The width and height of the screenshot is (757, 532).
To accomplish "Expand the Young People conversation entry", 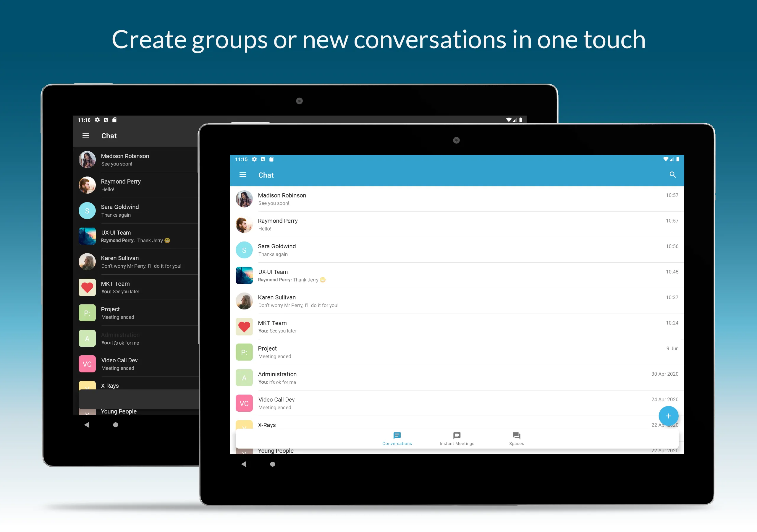I will pos(455,450).
